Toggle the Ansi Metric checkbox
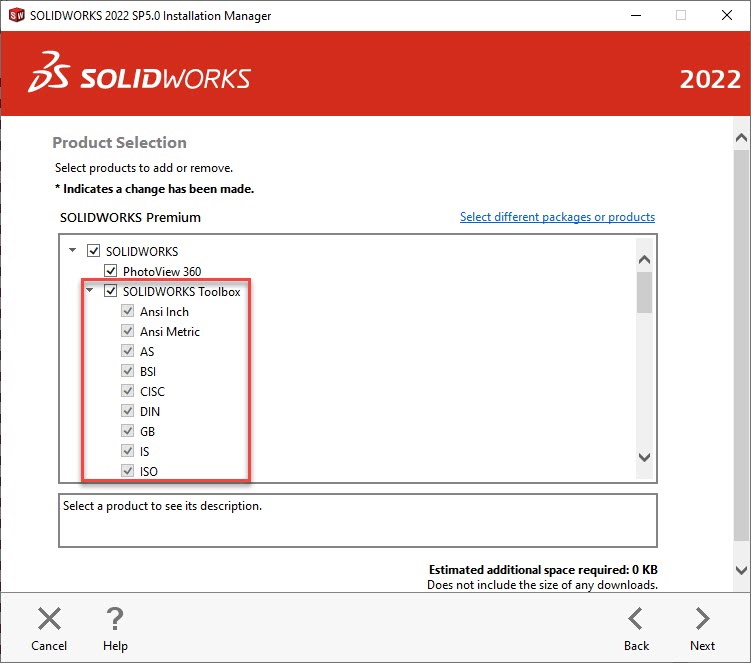This screenshot has width=751, height=663. click(x=127, y=331)
